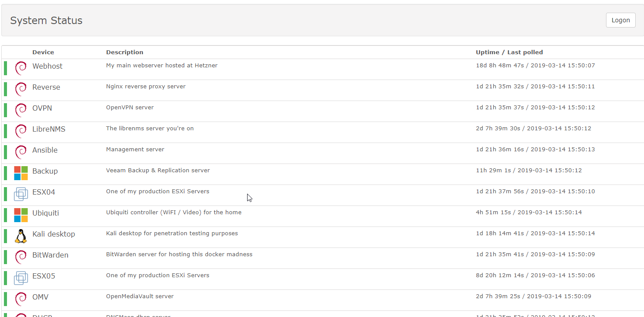Click the Linux penguin icon for Kali desktop
This screenshot has height=317, width=644.
point(21,236)
